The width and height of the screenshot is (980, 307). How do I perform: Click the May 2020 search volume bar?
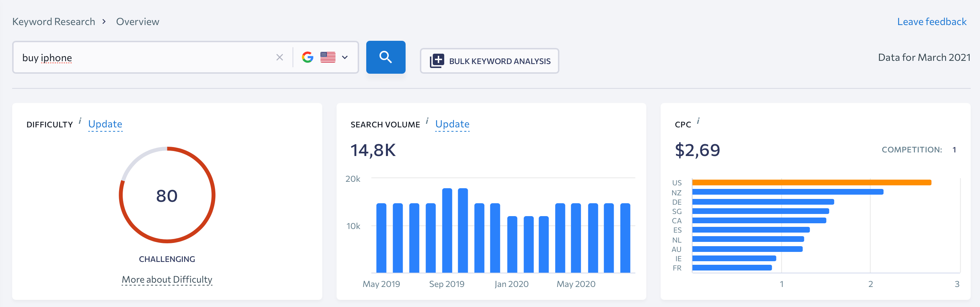coord(576,238)
